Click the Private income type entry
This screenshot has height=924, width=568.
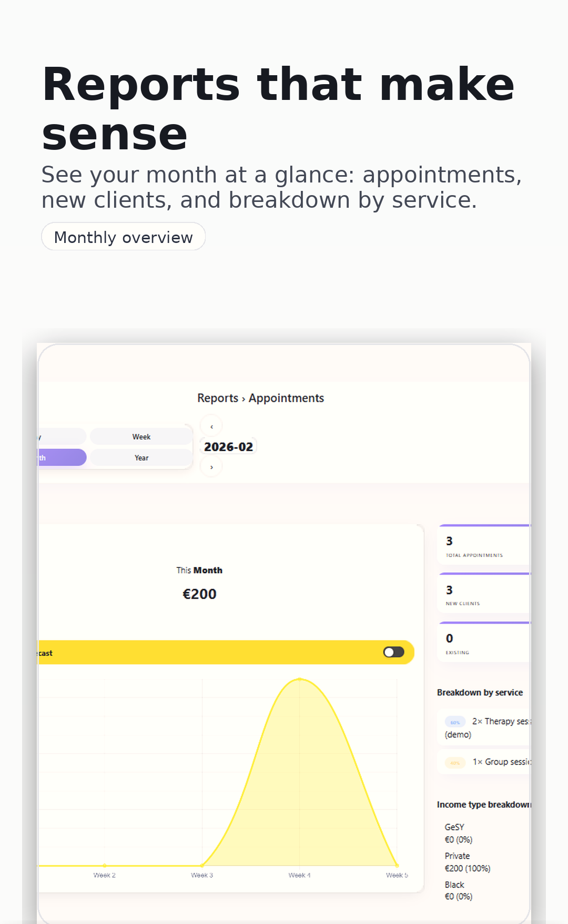click(x=467, y=862)
